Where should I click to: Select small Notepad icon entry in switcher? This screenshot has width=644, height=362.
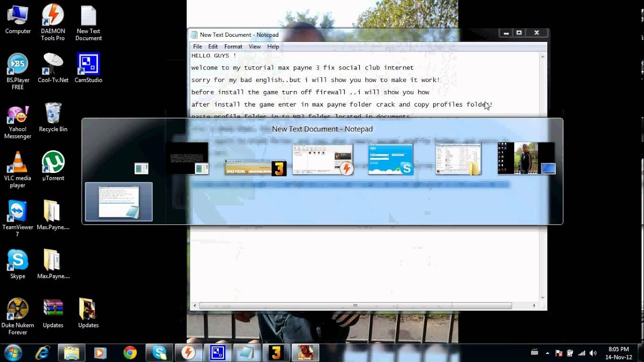pyautogui.click(x=141, y=168)
